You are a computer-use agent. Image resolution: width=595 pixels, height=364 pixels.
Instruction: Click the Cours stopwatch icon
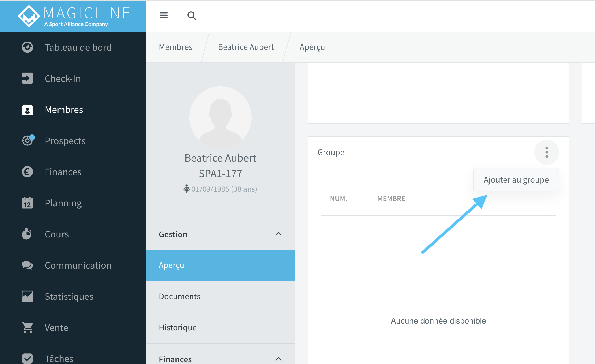(27, 234)
